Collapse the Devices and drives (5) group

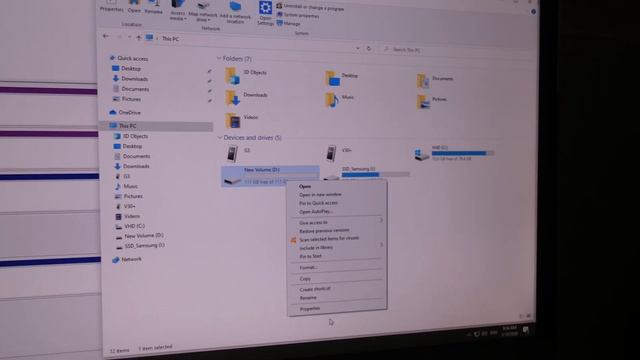[x=220, y=138]
